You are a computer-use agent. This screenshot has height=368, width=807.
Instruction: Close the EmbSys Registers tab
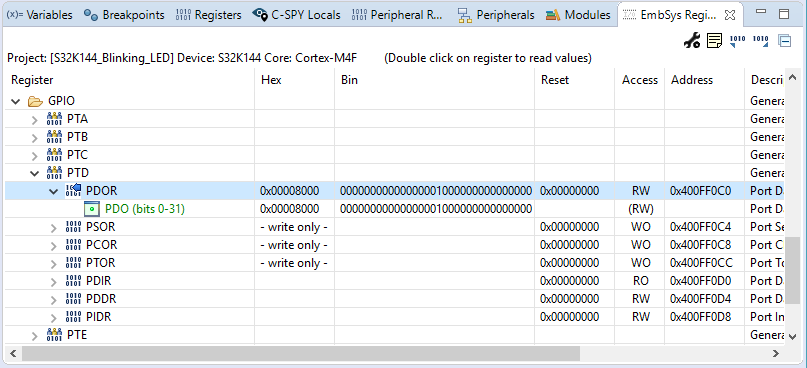(x=729, y=15)
